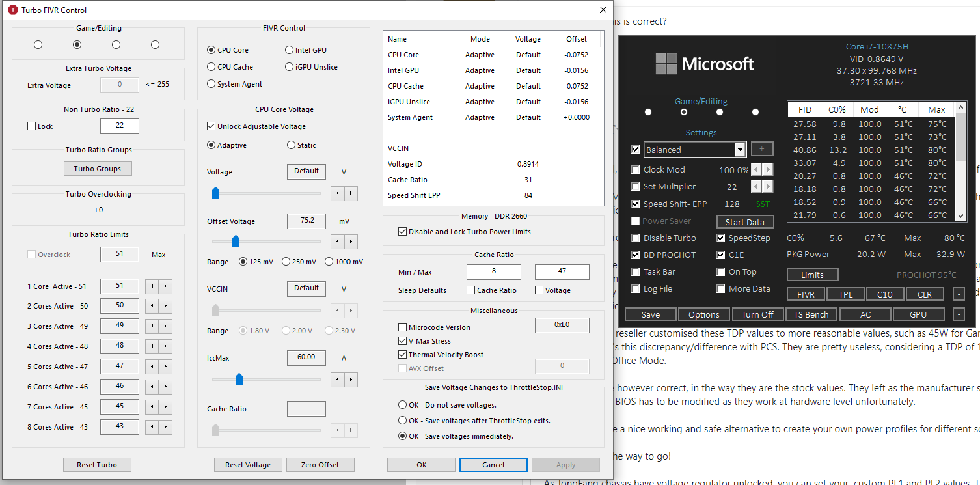Click the Non Turbo Ratio value field
Screen dimensions: 980x485
[x=120, y=126]
